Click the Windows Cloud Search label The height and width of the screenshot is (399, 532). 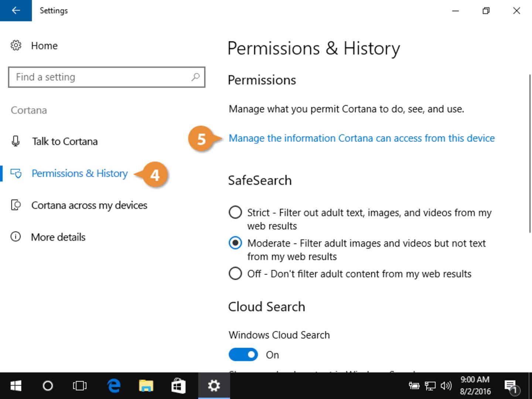coord(279,335)
